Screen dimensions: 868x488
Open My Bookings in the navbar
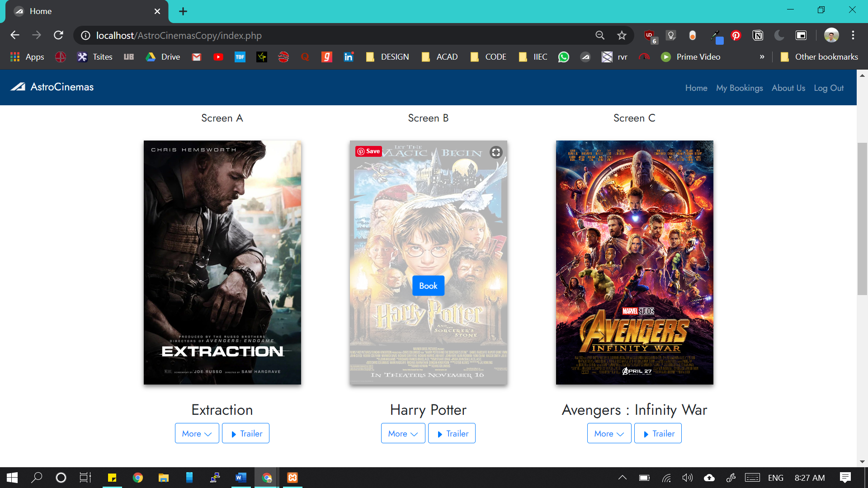coord(740,88)
